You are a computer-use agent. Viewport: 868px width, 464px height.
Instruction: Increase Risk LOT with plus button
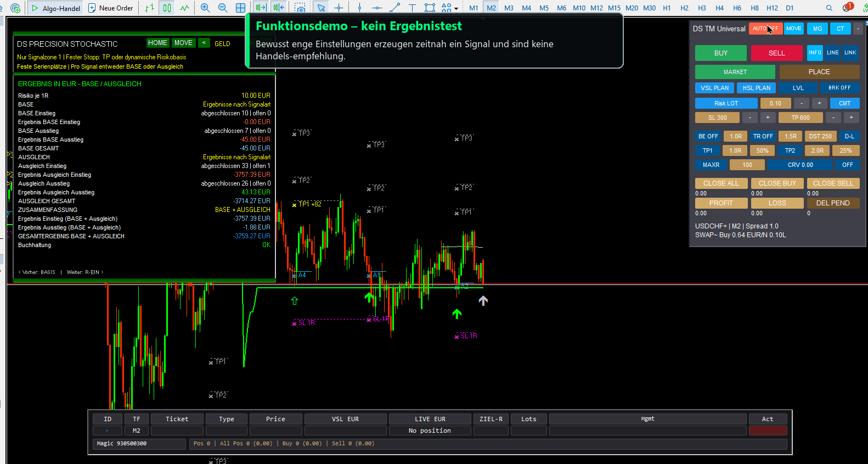pos(819,103)
